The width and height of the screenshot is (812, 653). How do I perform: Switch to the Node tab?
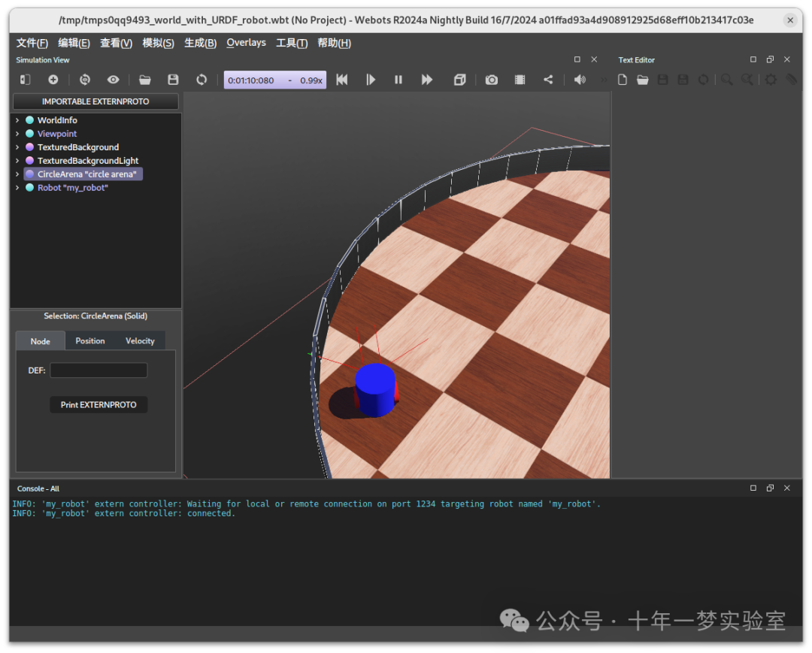pyautogui.click(x=41, y=341)
